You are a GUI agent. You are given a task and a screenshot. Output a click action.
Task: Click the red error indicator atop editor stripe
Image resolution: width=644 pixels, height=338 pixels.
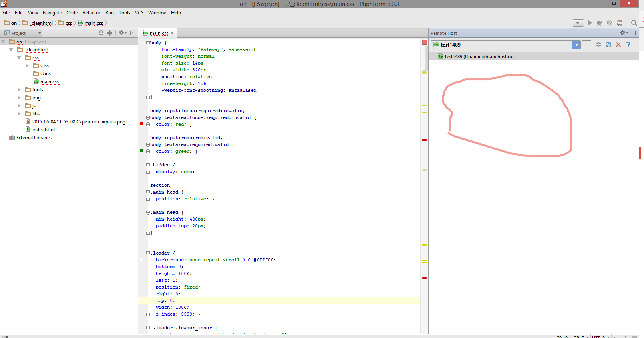coord(425,42)
